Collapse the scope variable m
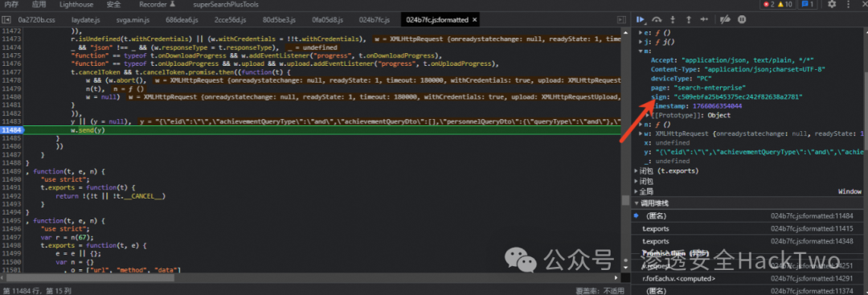This screenshot has width=868, height=295. pos(641,51)
